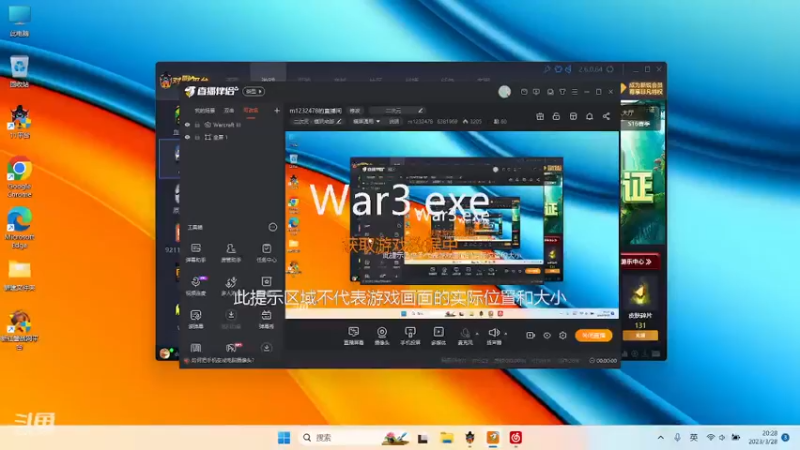The image size is (800, 450).
Task: Start recording with the record icon
Action: click(531, 335)
